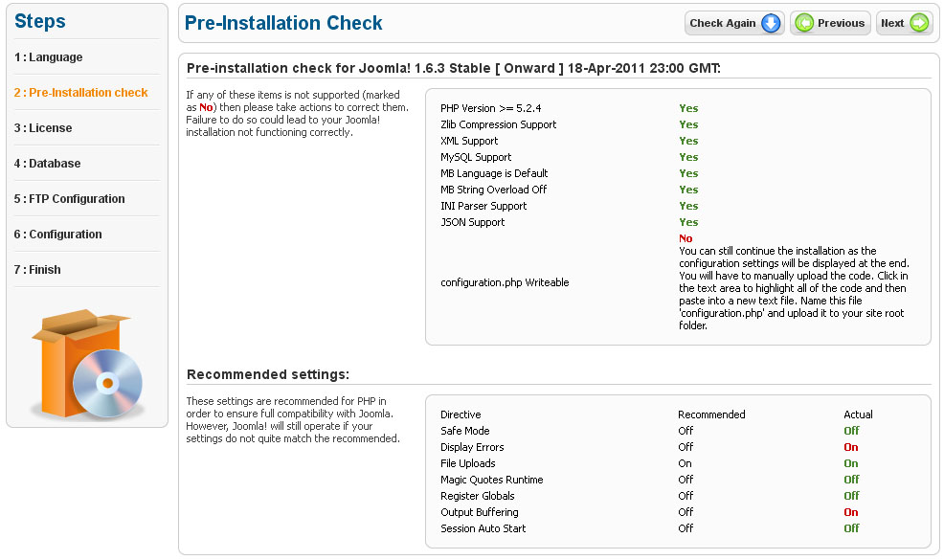Choose step 5 FTP Configuration
944x560 pixels.
[x=69, y=199]
